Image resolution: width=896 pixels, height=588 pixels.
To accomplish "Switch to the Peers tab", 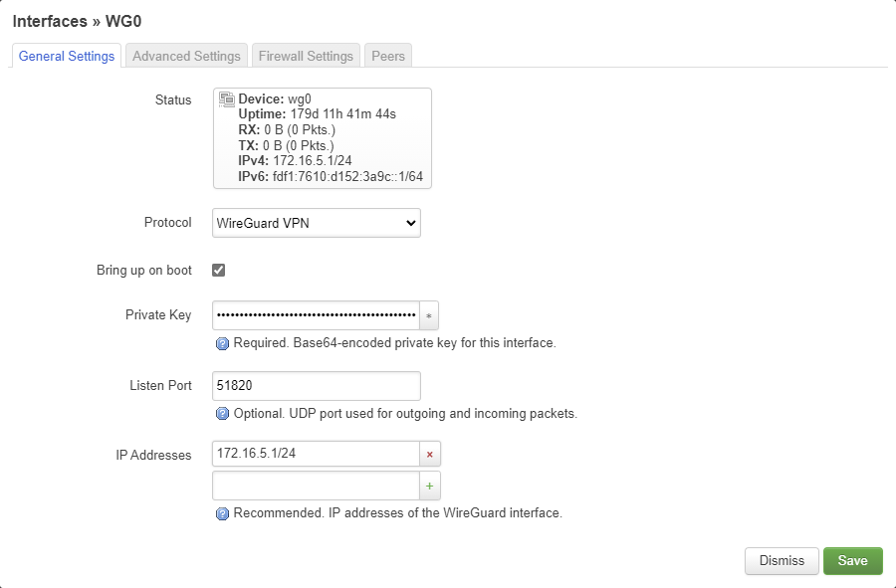I will tap(387, 56).
